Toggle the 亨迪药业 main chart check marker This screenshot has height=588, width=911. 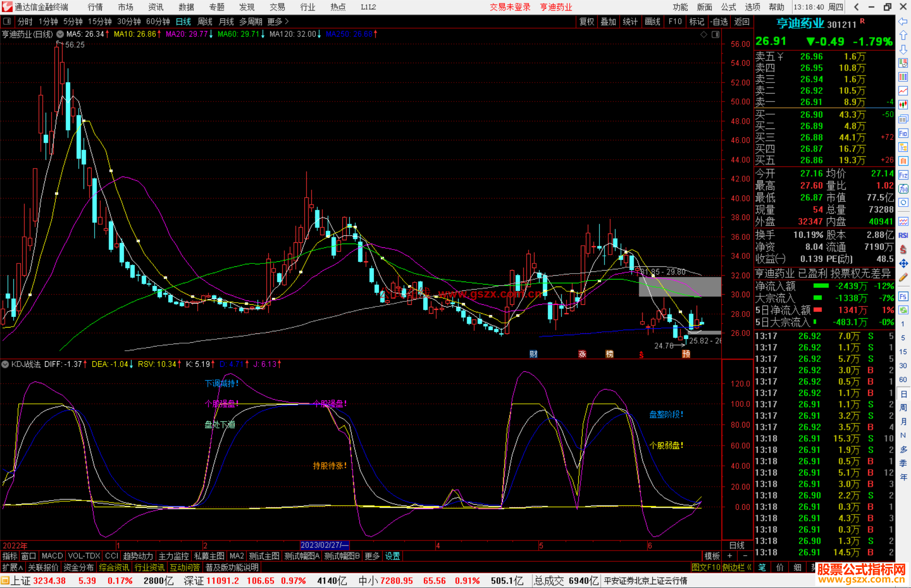60,34
